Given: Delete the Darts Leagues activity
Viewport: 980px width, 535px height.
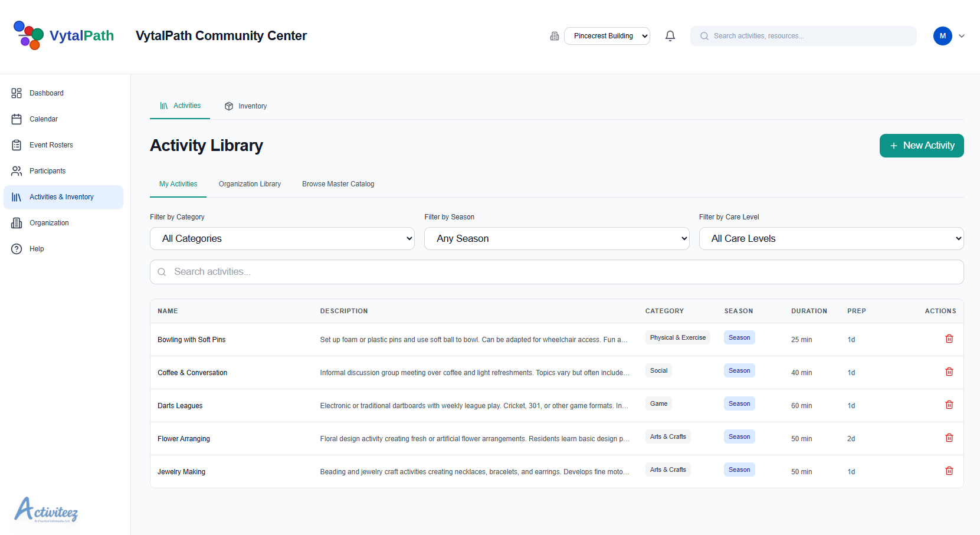Looking at the screenshot, I should (x=949, y=405).
